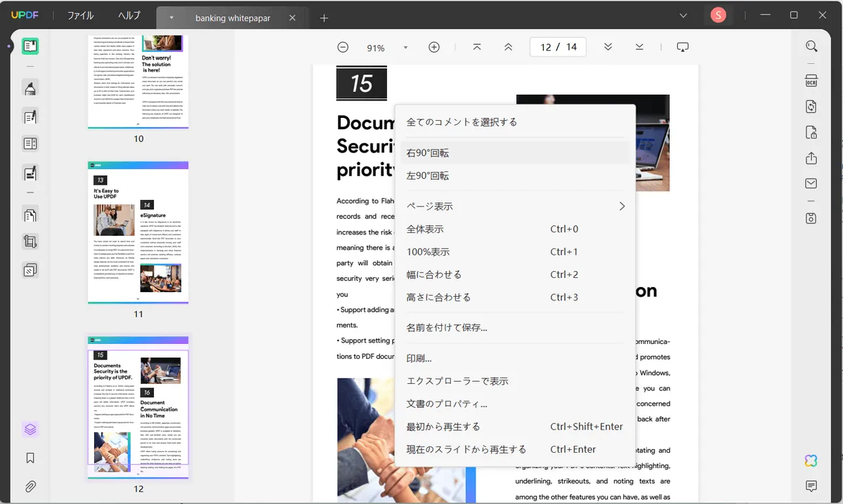
Task: Open the Share file icon
Action: pyautogui.click(x=811, y=158)
